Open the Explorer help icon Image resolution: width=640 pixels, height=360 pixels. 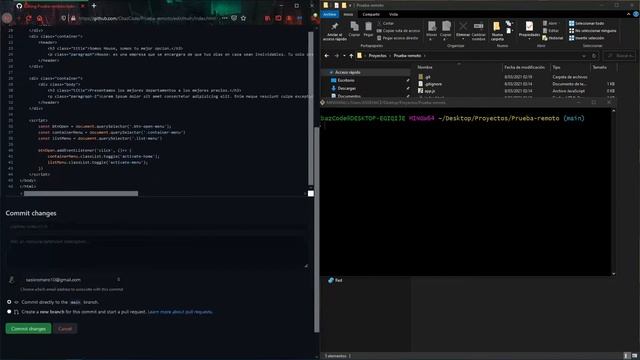[636, 14]
